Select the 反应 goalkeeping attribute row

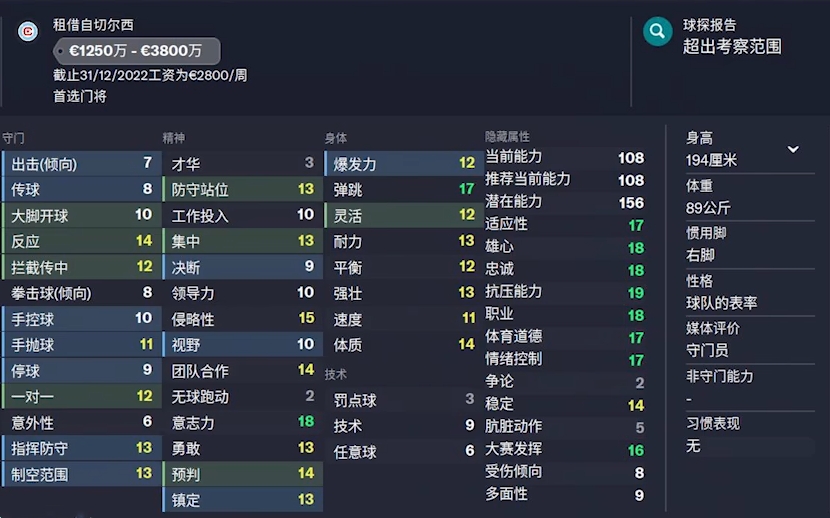point(82,241)
